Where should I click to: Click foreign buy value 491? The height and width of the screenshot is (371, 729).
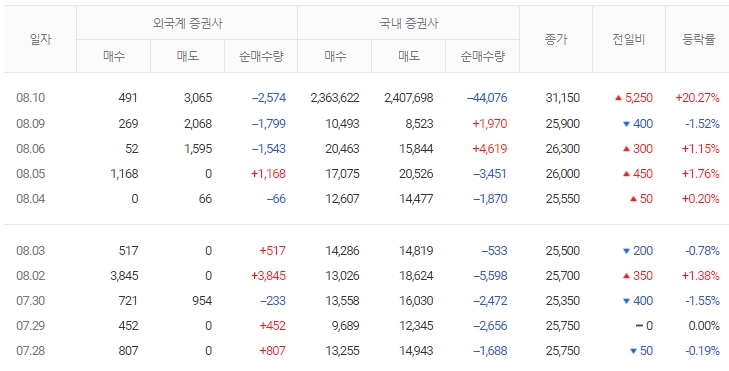point(128,98)
